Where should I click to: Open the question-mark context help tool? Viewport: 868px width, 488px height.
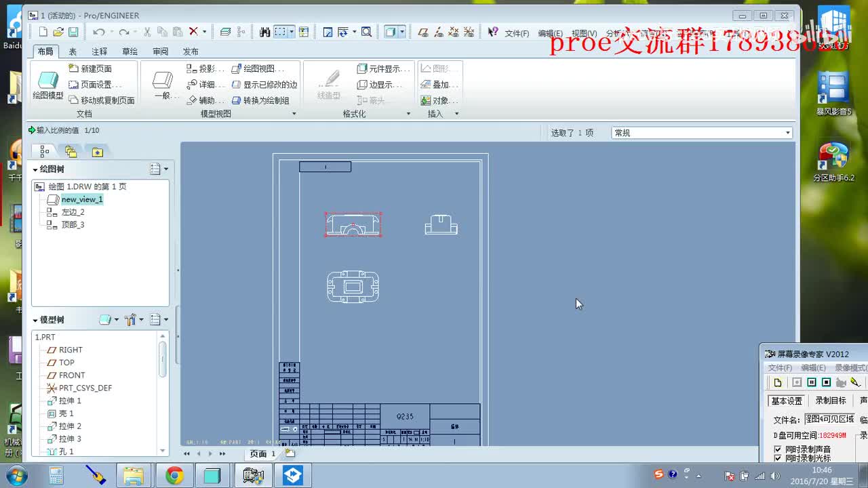point(493,32)
